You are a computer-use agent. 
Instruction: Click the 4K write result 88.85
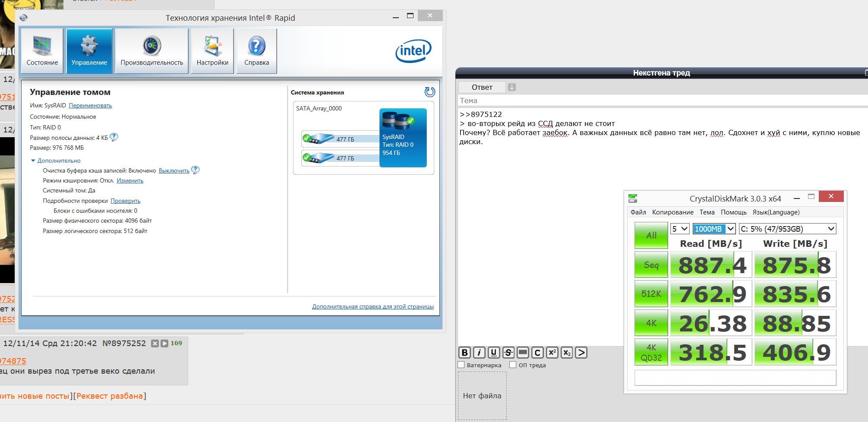[x=795, y=323]
